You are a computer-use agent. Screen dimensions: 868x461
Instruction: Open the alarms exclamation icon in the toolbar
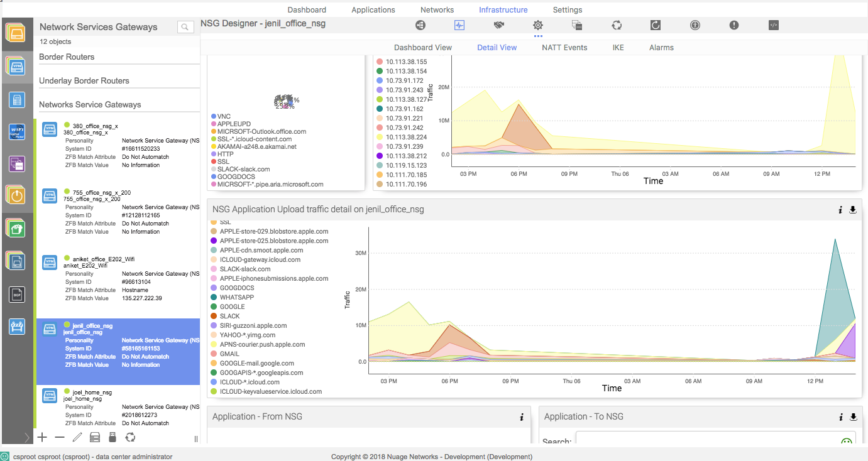click(x=733, y=25)
